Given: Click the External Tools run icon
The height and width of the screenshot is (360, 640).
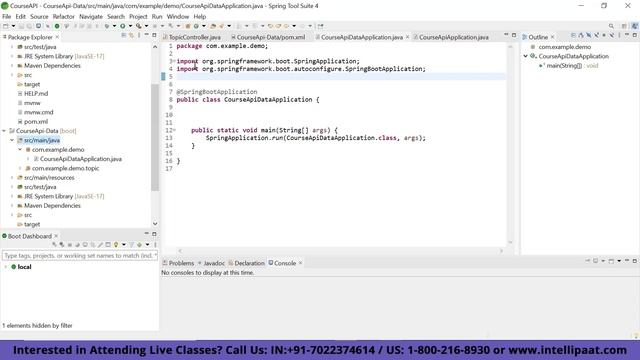Looking at the screenshot, I should 138,26.
